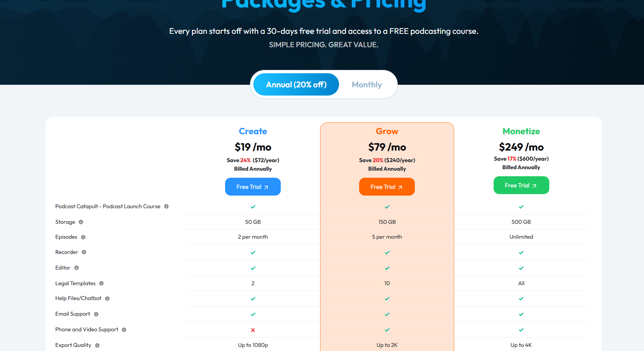
Task: Click info icon next to Legal Templates
Action: [101, 283]
